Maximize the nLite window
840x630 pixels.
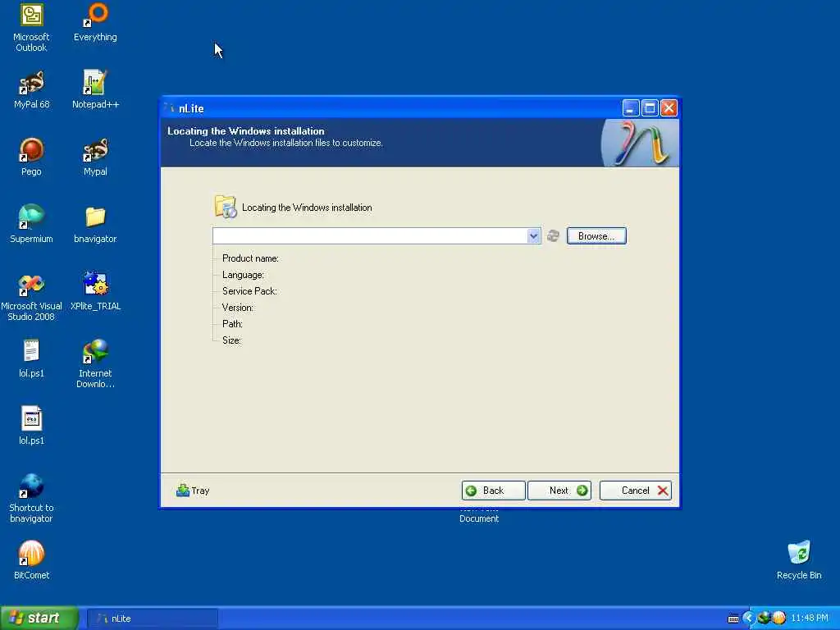pos(650,108)
